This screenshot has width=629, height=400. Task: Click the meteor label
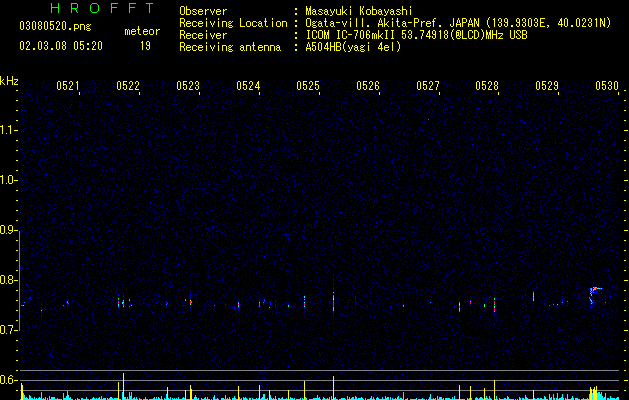(x=142, y=31)
